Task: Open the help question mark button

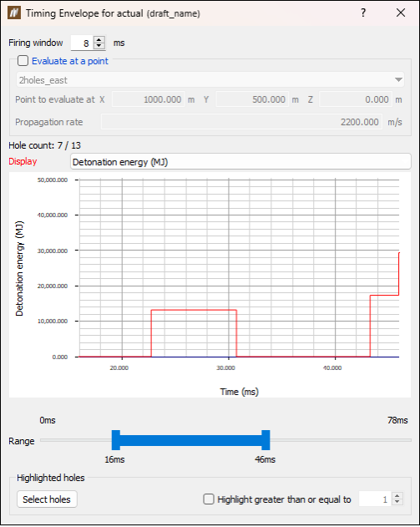Action: [x=363, y=13]
